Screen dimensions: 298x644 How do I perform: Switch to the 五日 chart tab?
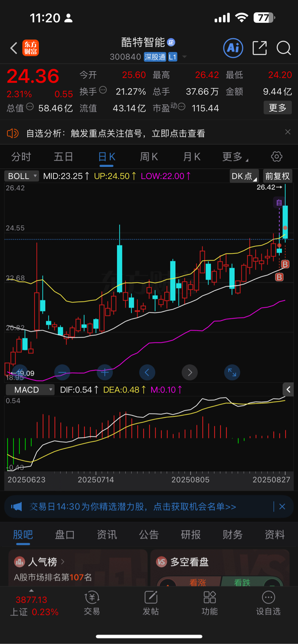coord(64,157)
